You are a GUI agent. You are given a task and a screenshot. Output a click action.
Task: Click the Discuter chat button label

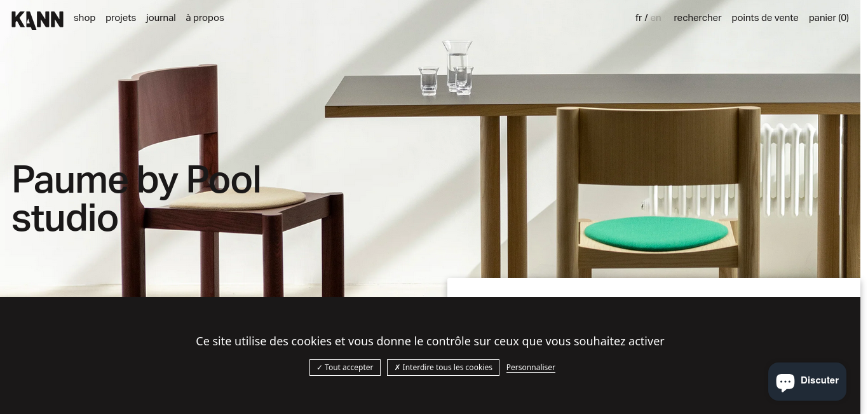click(820, 380)
